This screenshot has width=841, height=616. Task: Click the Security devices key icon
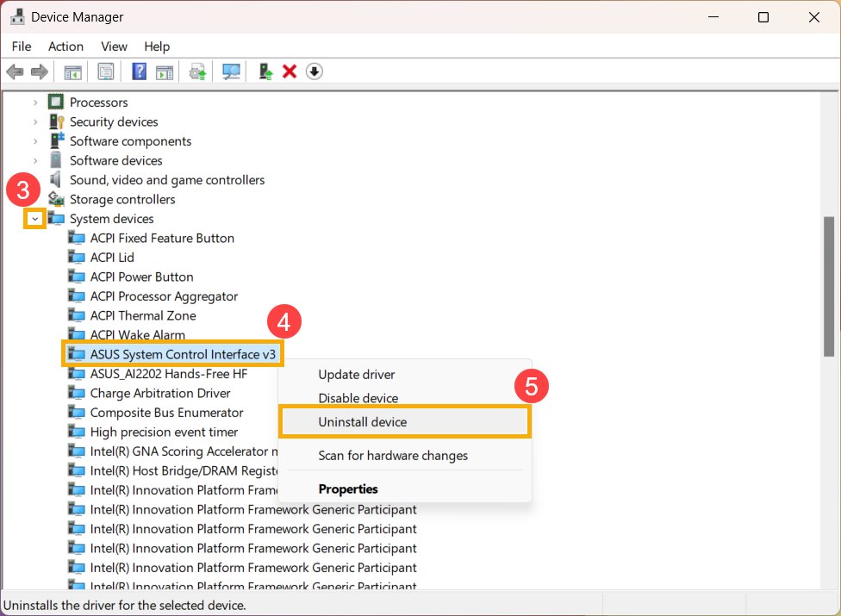pyautogui.click(x=56, y=121)
